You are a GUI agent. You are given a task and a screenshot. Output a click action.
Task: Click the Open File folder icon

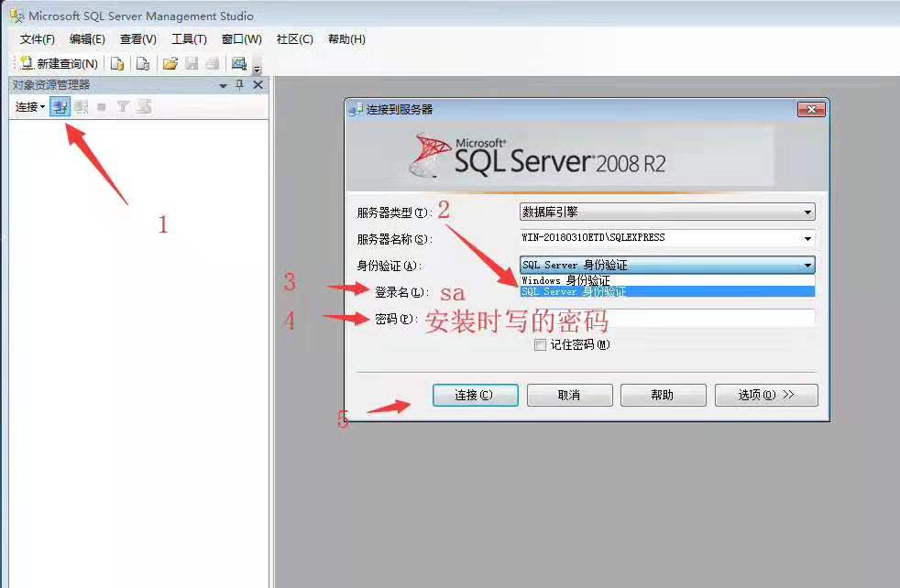170,64
